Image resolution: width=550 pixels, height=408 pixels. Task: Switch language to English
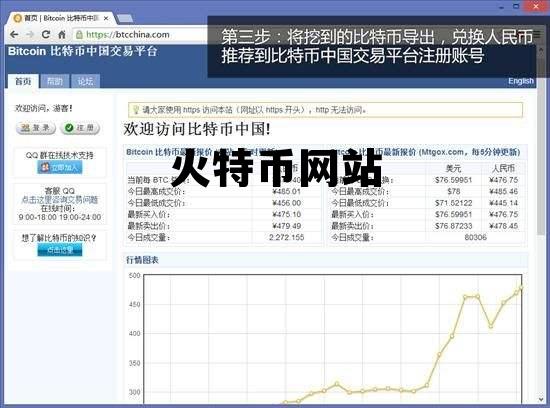[521, 81]
